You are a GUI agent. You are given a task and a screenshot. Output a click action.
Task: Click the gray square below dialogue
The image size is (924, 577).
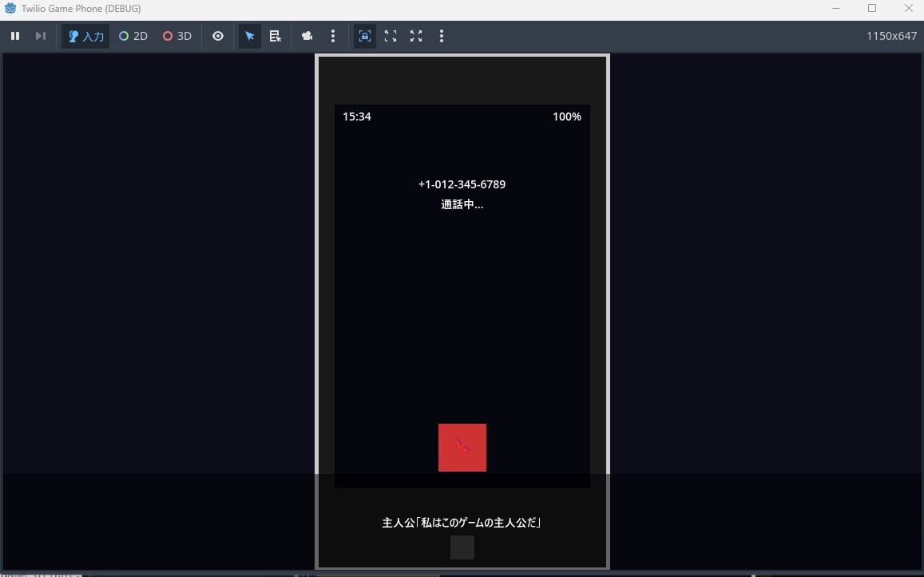click(462, 547)
